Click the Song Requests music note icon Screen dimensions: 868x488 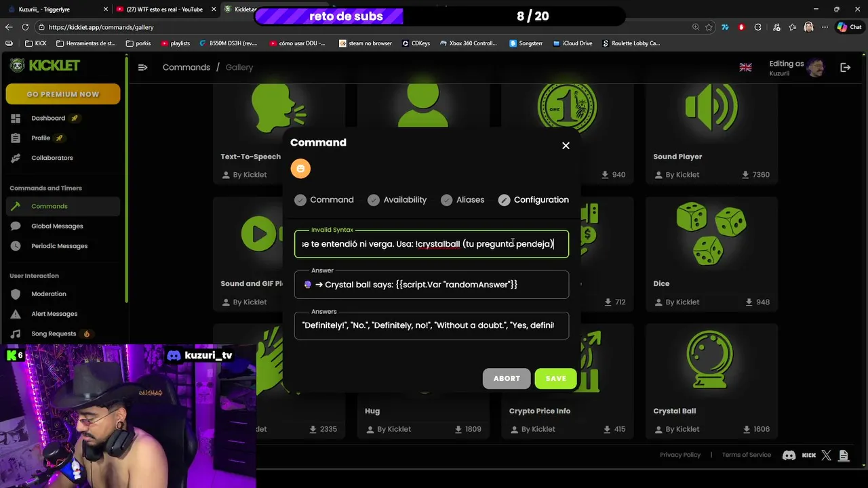(x=16, y=333)
